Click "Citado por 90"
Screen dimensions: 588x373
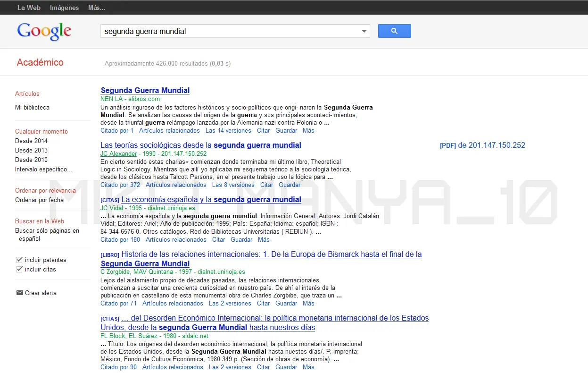(118, 367)
